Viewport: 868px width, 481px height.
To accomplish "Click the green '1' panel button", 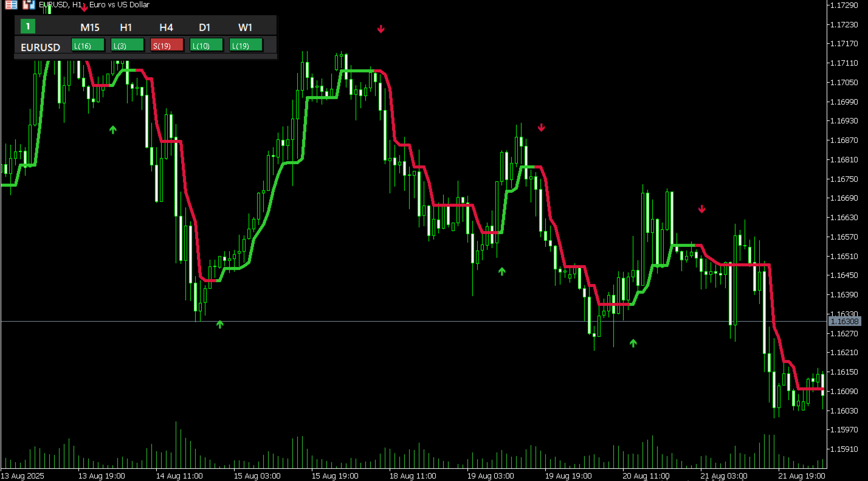I will coord(28,26).
